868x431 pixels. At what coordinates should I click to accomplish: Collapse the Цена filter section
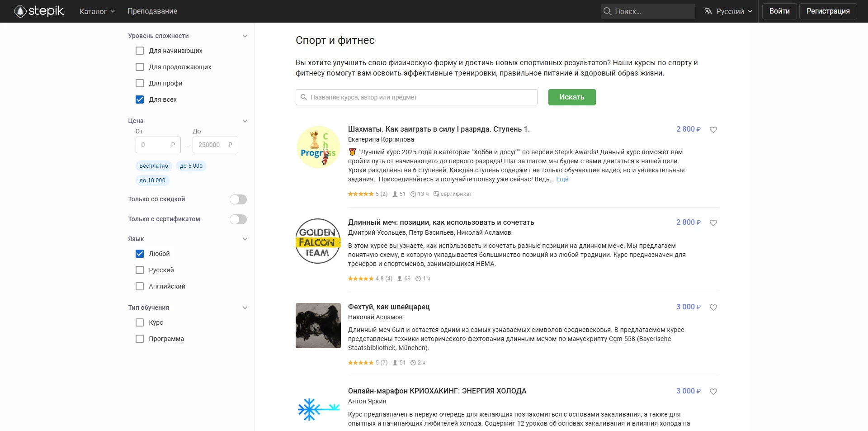tap(245, 121)
